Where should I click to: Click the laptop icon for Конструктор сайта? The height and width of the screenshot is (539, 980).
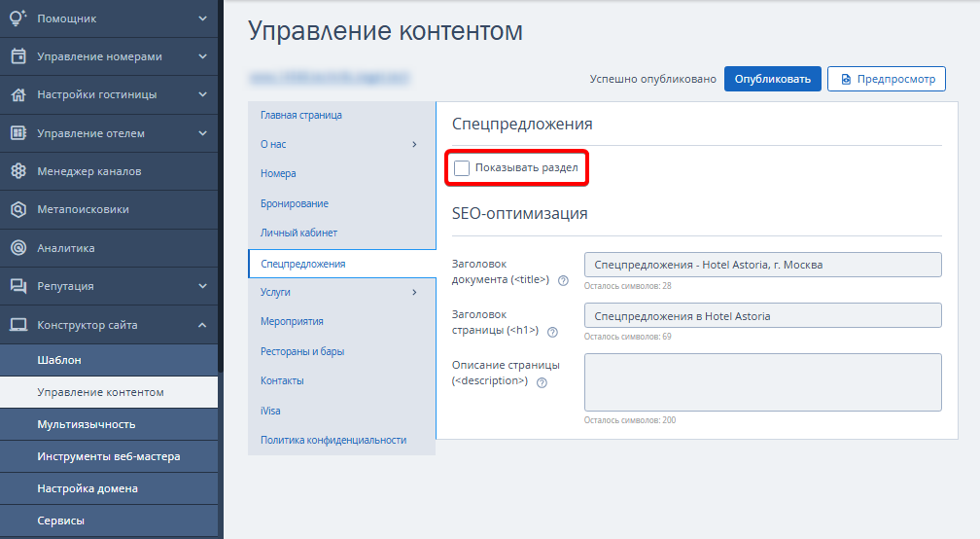[x=18, y=325]
